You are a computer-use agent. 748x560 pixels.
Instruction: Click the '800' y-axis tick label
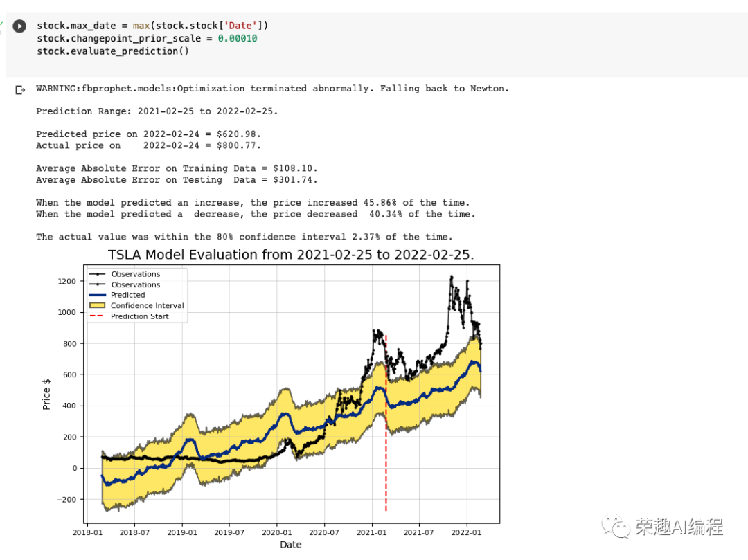click(70, 343)
